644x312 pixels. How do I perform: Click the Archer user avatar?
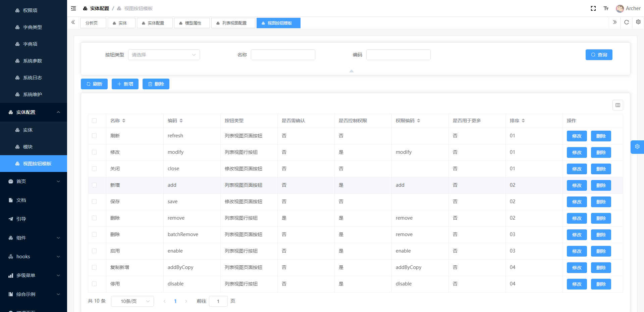(x=620, y=8)
